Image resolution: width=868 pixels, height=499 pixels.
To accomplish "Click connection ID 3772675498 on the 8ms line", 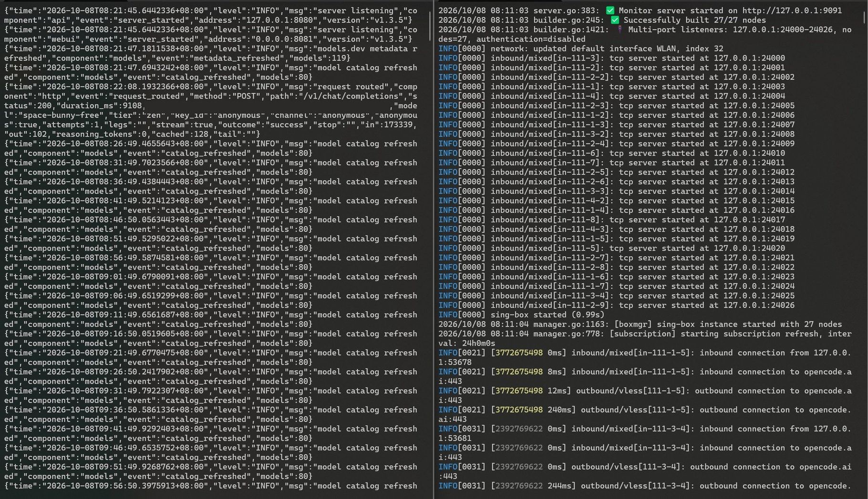I will (519, 372).
